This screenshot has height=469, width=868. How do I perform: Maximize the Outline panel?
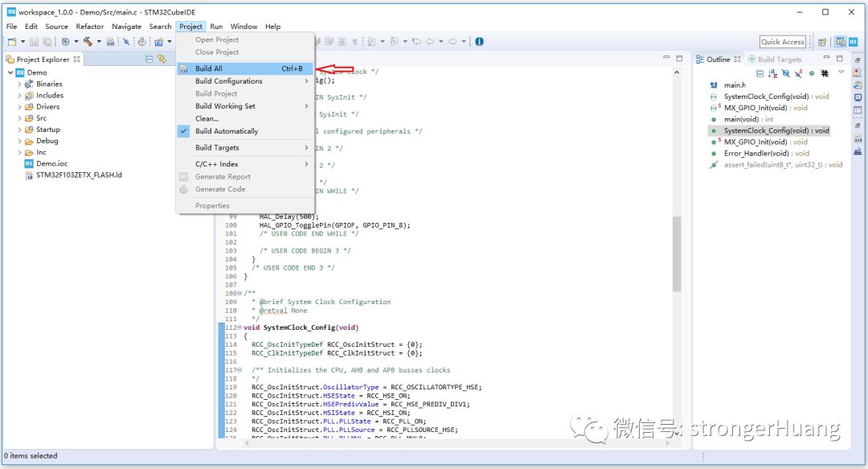(x=840, y=58)
